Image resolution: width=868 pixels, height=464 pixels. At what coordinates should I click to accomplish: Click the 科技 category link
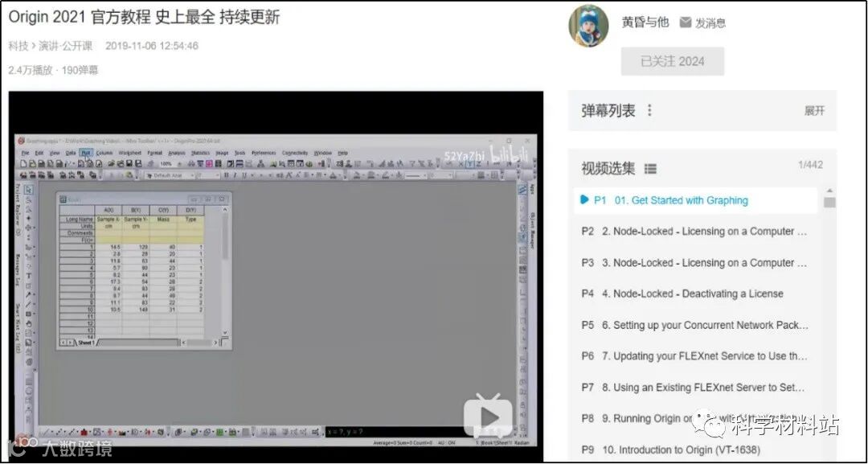coord(18,46)
